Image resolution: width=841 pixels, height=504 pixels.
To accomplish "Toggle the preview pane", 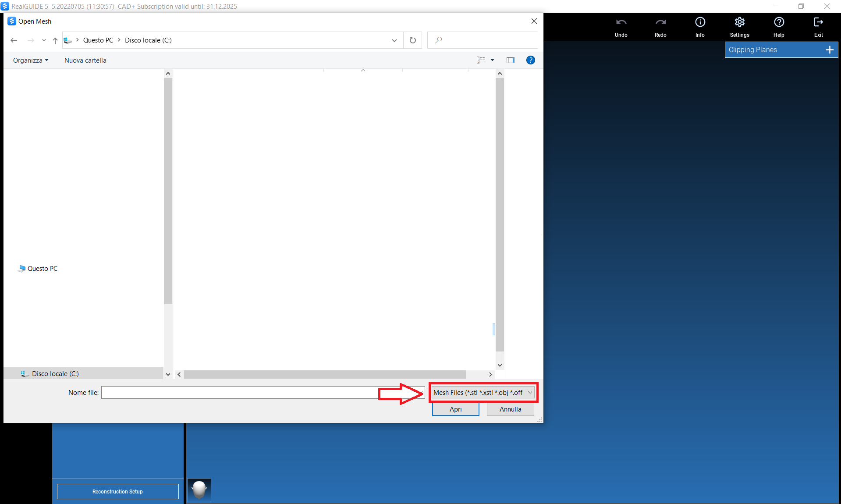I will (x=510, y=60).
